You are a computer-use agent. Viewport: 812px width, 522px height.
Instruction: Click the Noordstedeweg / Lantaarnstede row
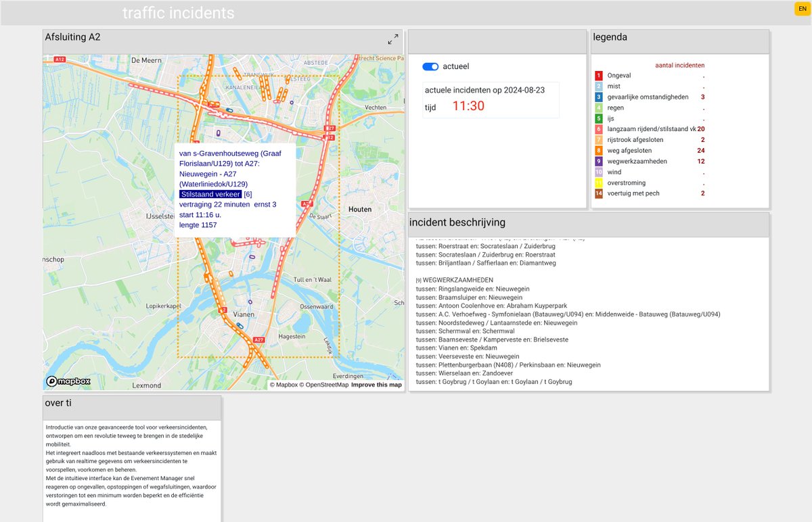click(x=498, y=323)
